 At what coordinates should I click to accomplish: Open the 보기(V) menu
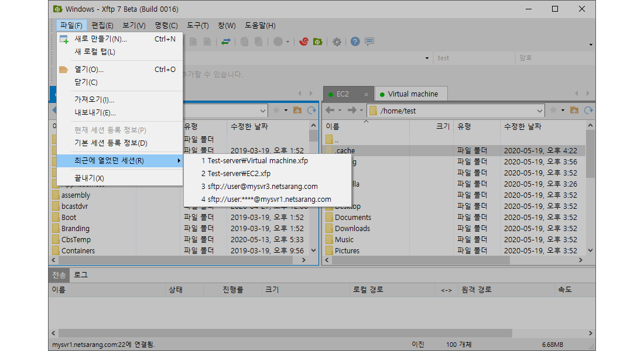[x=134, y=26]
